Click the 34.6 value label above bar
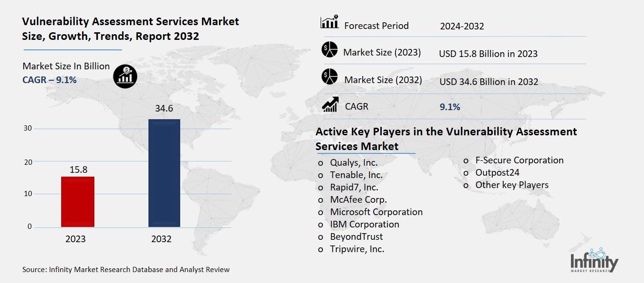The image size is (644, 283). pyautogui.click(x=164, y=109)
